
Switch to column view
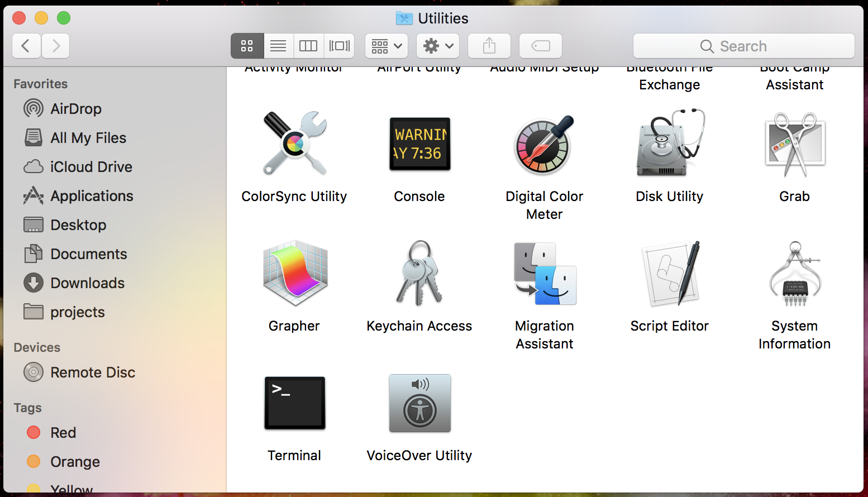coord(308,46)
